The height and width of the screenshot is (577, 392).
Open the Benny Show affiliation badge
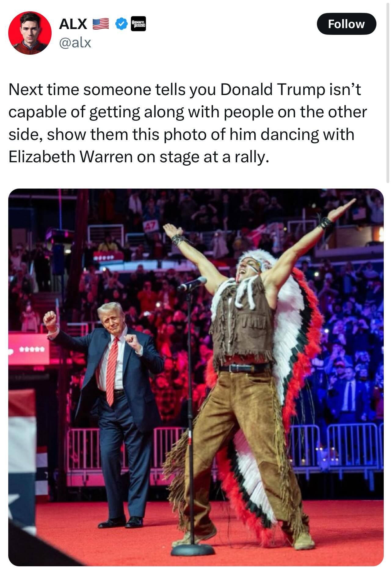(x=138, y=24)
